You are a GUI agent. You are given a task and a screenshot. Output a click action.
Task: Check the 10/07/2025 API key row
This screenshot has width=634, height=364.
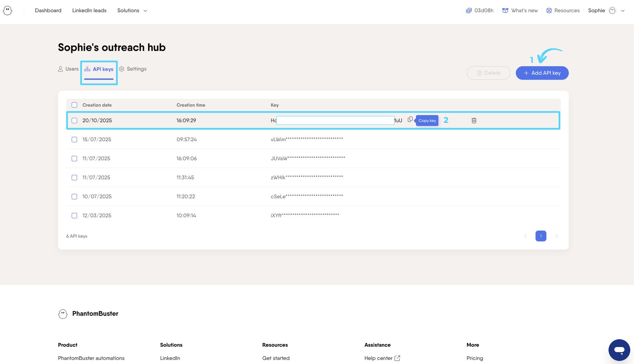(x=74, y=197)
